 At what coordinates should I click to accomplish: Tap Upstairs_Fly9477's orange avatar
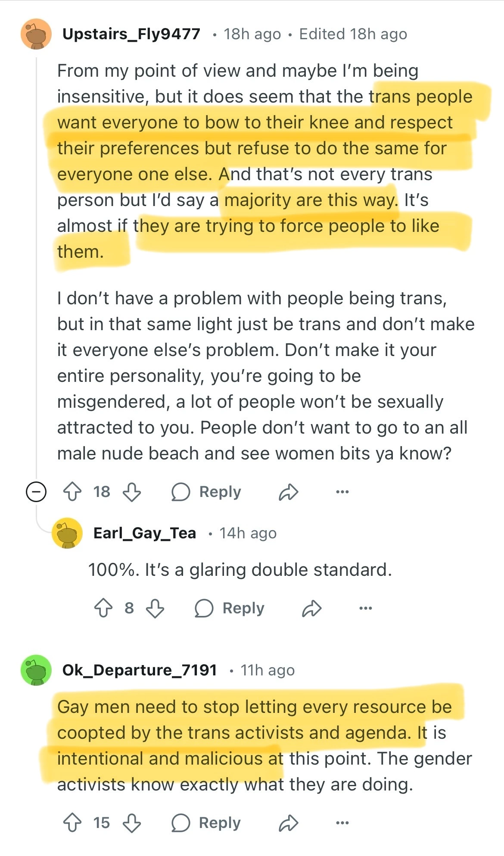36,34
